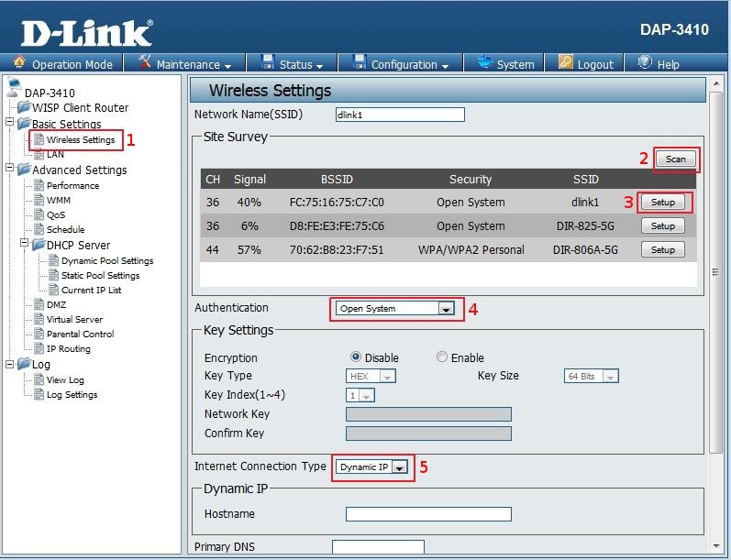Click the Logout padlock icon
Image resolution: width=731 pixels, height=560 pixels.
coord(564,63)
